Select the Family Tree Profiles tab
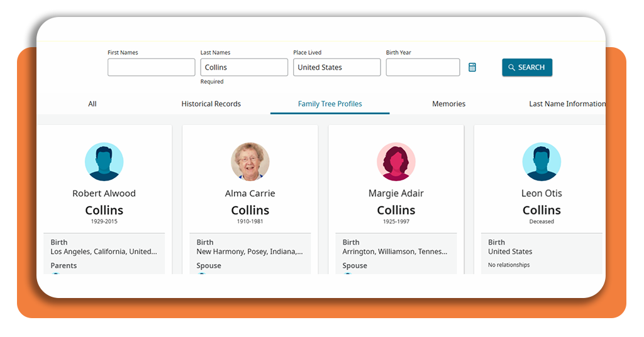The height and width of the screenshot is (337, 644). tap(330, 104)
